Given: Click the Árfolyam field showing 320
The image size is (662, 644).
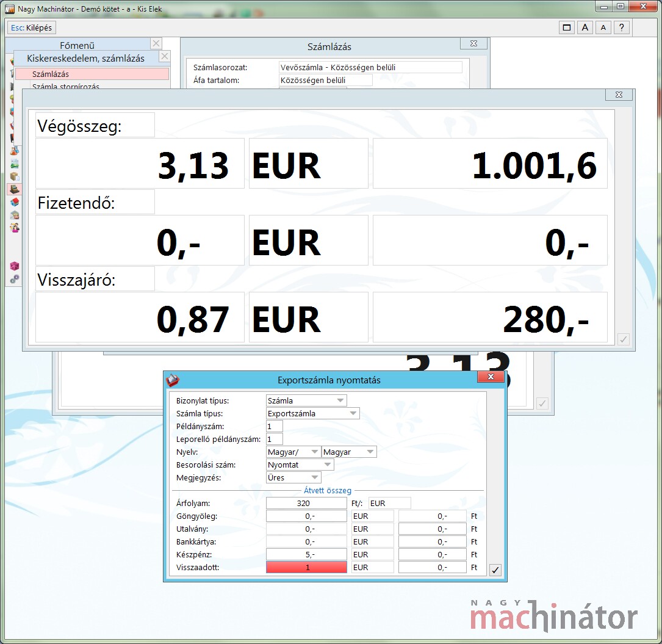Looking at the screenshot, I should point(306,503).
